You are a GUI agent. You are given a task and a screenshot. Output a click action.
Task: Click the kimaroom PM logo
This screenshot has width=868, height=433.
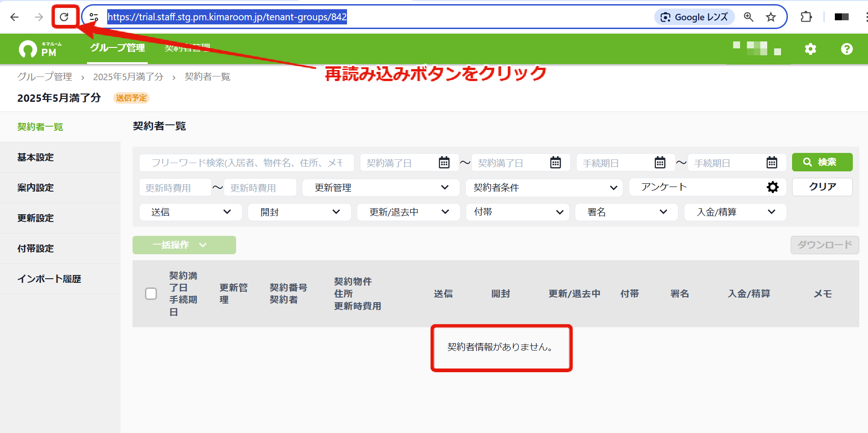[40, 49]
